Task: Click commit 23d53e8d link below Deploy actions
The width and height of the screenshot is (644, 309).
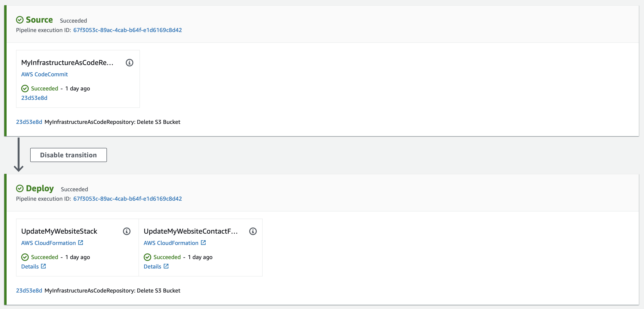Action: click(x=29, y=290)
